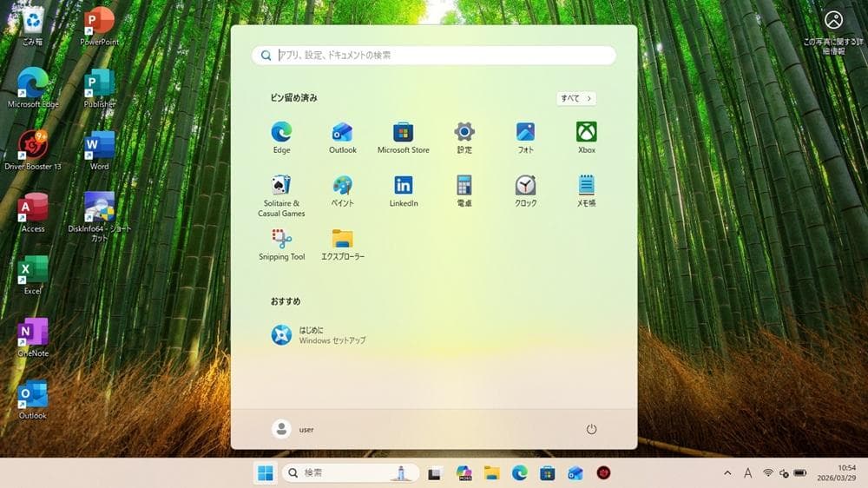Open はじめに Windows setup recommendation

tap(319, 335)
